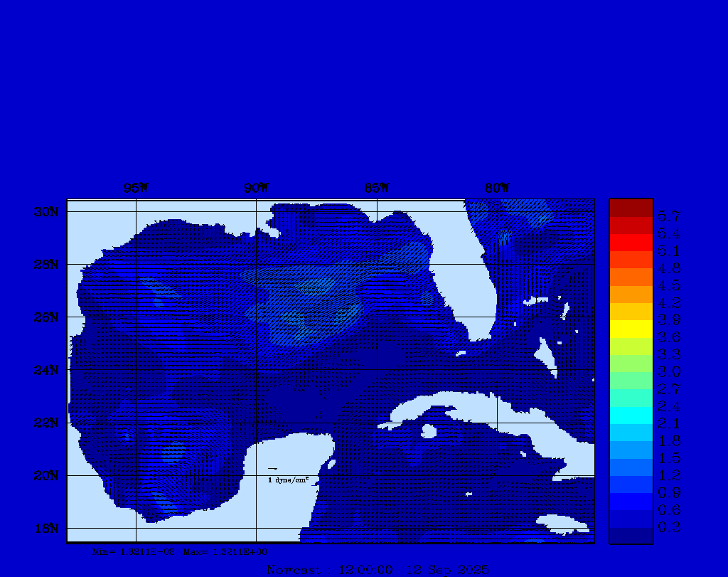Click the 80W longitude label
This screenshot has height=577, width=728.
coord(497,189)
